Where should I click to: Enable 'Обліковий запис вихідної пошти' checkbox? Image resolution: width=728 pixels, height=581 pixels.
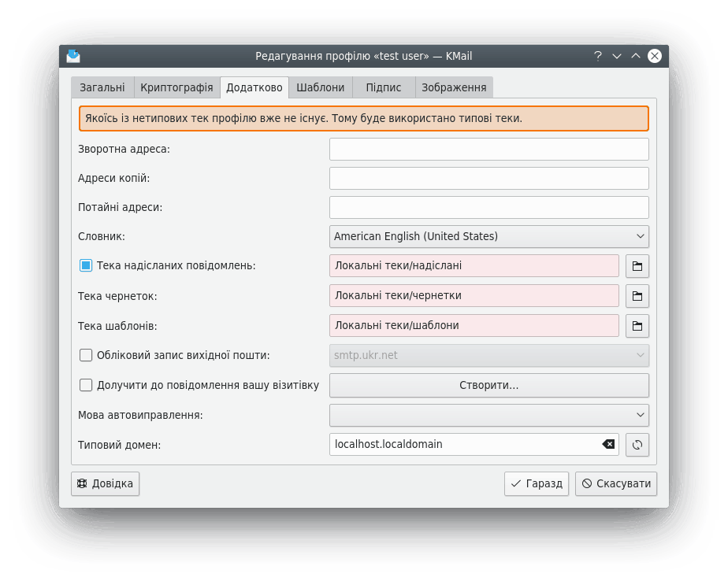[x=86, y=355]
